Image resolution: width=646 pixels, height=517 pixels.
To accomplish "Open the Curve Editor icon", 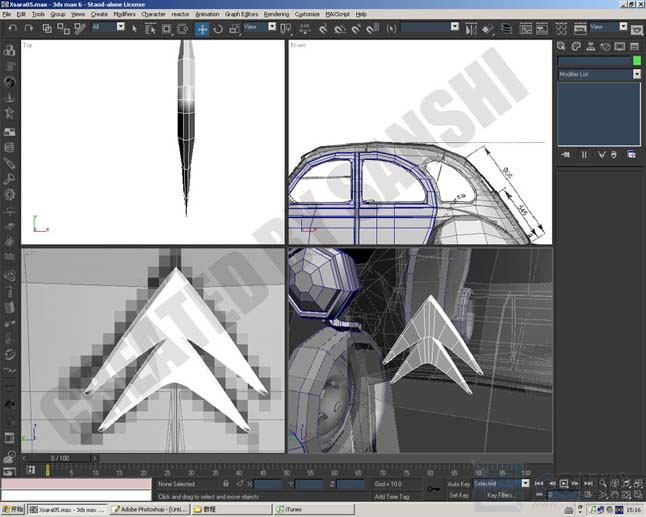I will pos(526,29).
